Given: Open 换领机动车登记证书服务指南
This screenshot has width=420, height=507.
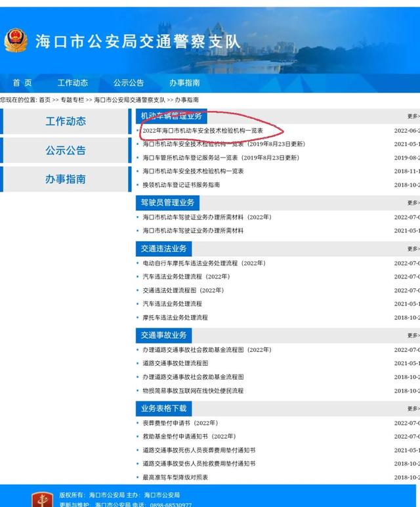Looking at the screenshot, I should click(181, 185).
